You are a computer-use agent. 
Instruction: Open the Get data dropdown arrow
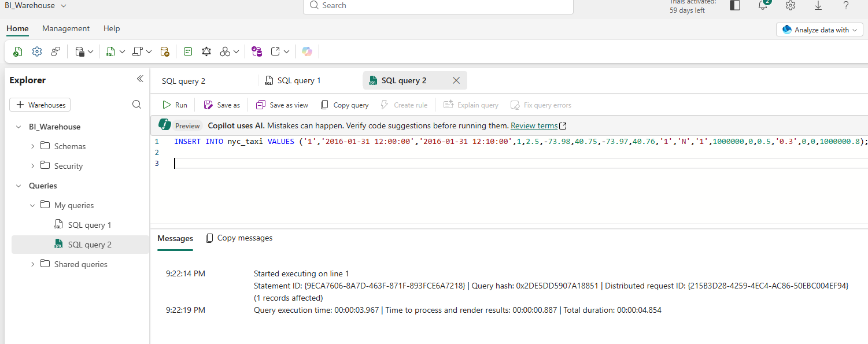pyautogui.click(x=91, y=52)
